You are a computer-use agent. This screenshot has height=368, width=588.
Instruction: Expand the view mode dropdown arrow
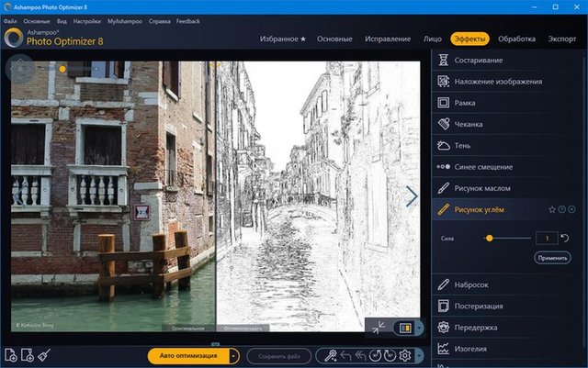420,327
